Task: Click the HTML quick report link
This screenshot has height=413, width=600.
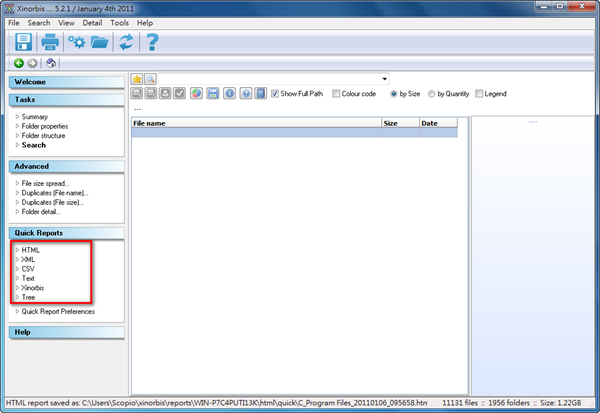Action: pos(30,250)
